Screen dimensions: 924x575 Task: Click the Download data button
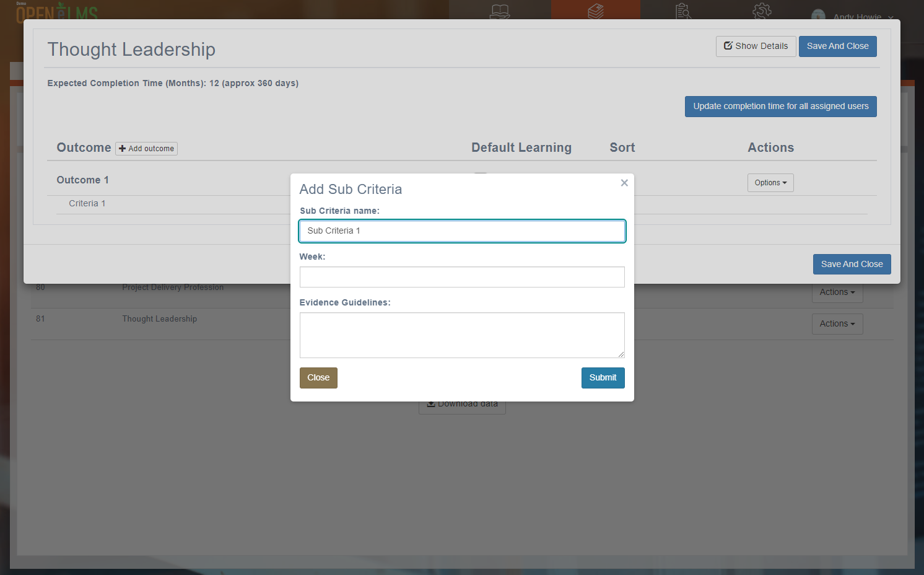[462, 406]
